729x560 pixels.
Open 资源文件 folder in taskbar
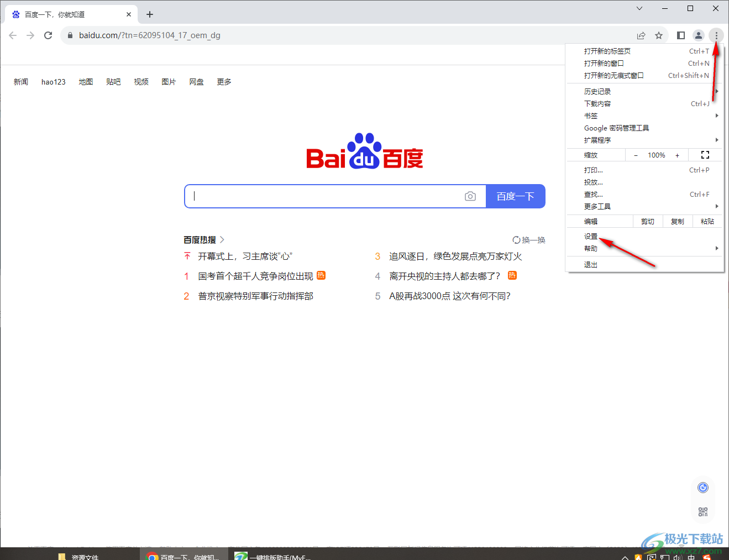78,556
